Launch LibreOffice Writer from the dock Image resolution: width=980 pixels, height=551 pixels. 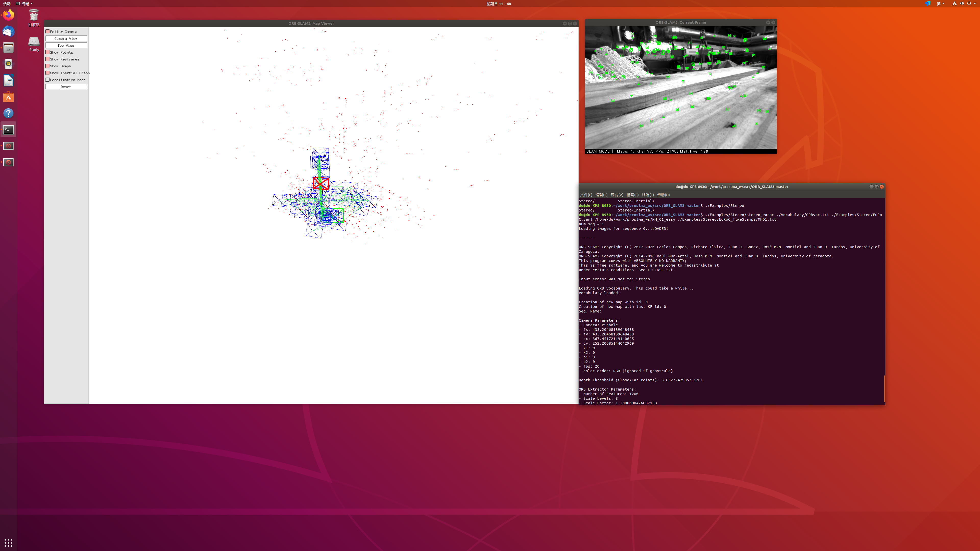coord(8,80)
